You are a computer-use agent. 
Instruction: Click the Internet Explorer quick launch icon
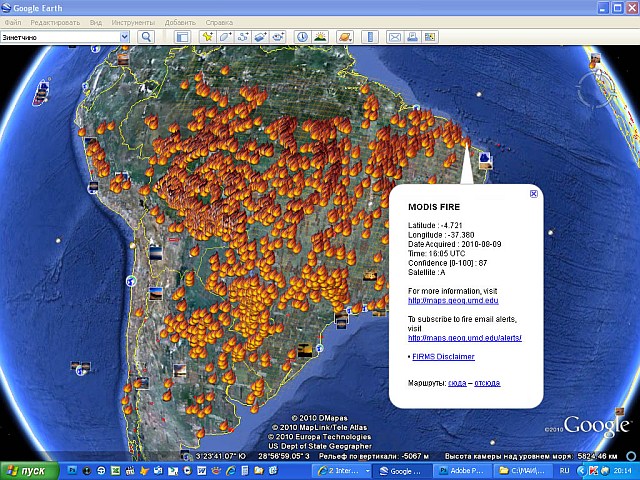click(230, 471)
